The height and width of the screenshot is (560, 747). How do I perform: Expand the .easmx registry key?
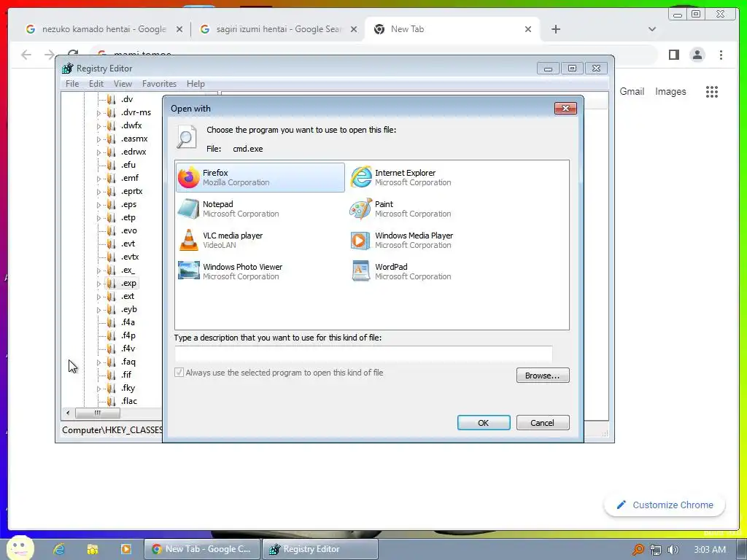[98, 139]
